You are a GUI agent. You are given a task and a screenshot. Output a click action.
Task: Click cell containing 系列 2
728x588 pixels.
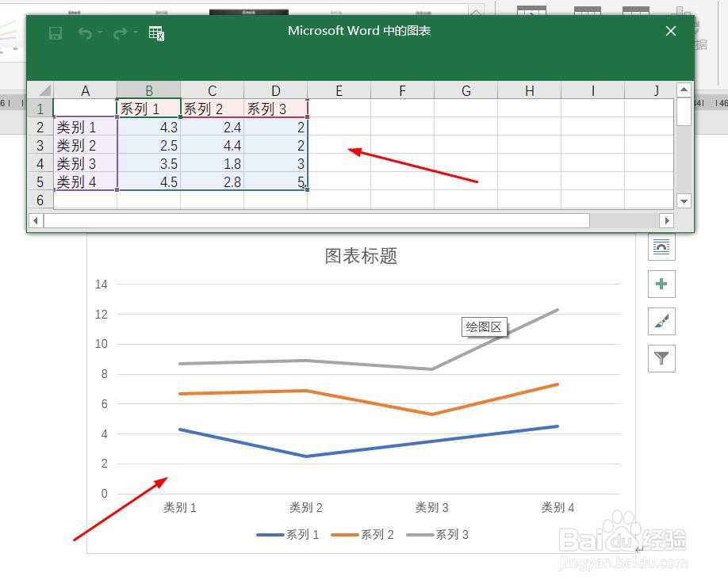click(x=213, y=108)
